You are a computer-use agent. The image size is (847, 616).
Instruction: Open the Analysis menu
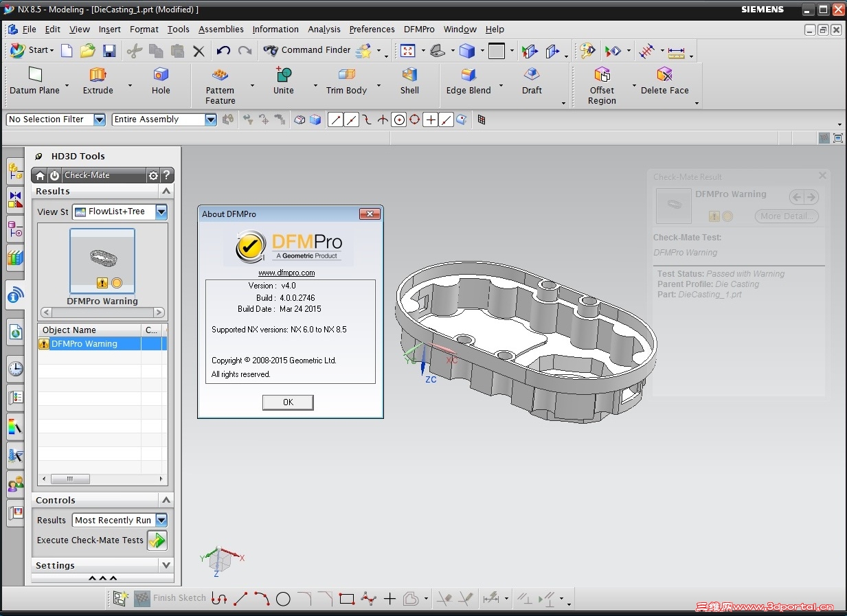click(x=324, y=30)
